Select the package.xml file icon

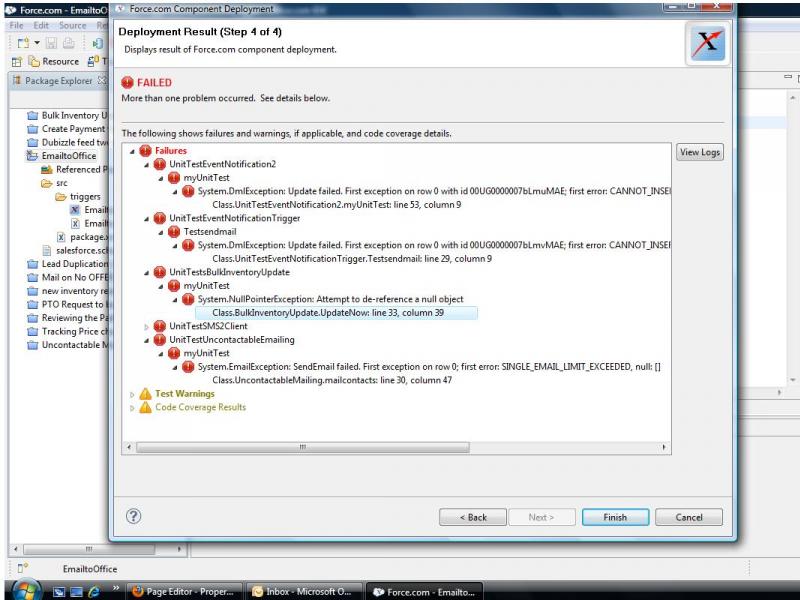click(61, 237)
